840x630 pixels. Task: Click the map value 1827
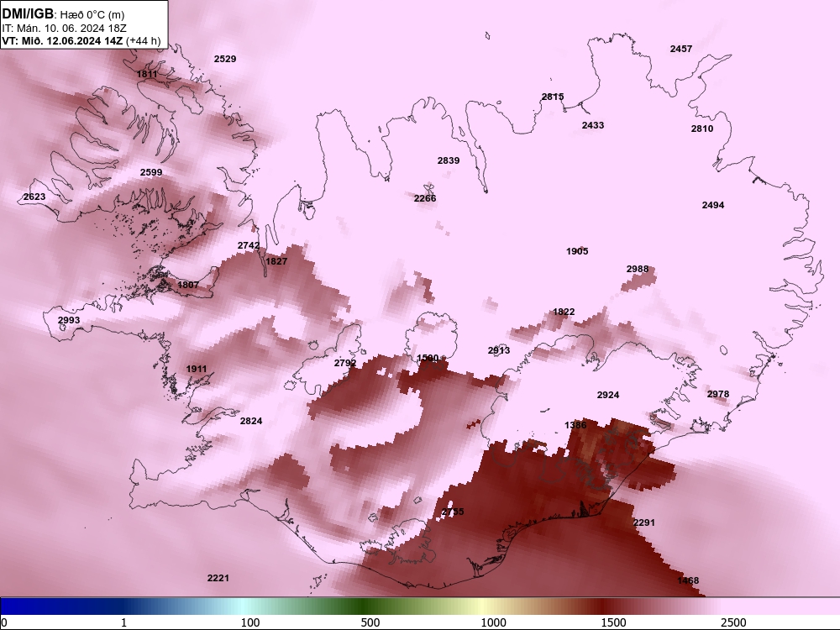click(276, 261)
